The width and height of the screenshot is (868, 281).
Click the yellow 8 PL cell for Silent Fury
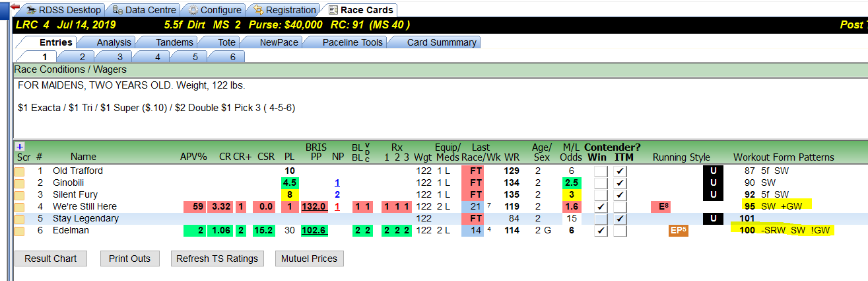pos(289,195)
